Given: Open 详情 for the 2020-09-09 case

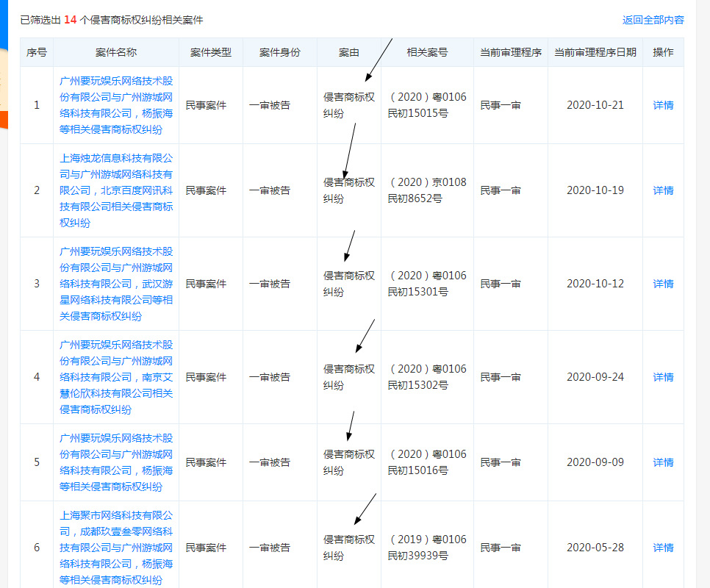Looking at the screenshot, I should pyautogui.click(x=663, y=462).
